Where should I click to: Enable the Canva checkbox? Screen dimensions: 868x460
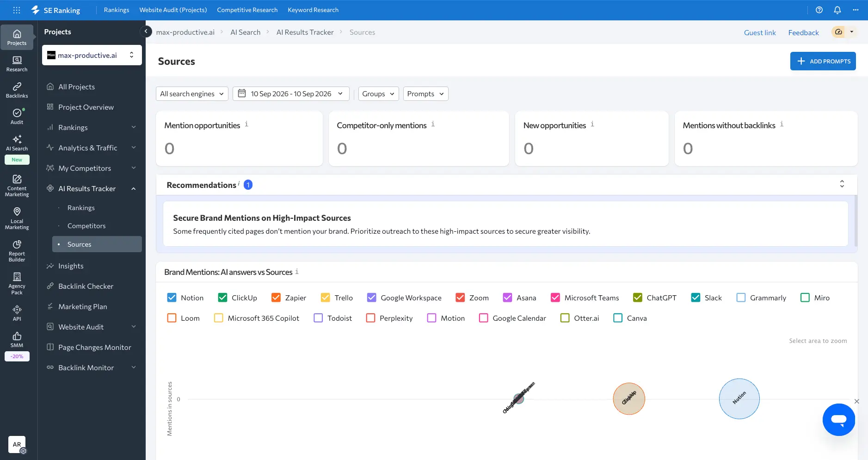pyautogui.click(x=618, y=318)
